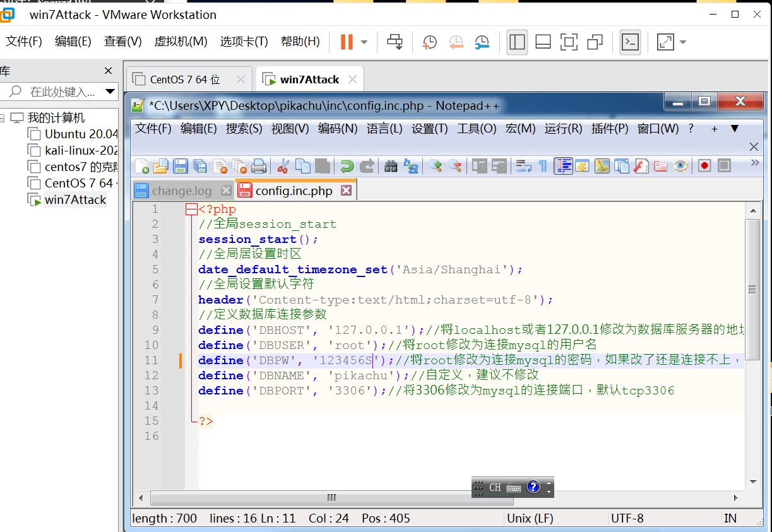Viewport: 772px width, 532px height.
Task: Pause the VM with orange pause icon
Action: coord(347,42)
